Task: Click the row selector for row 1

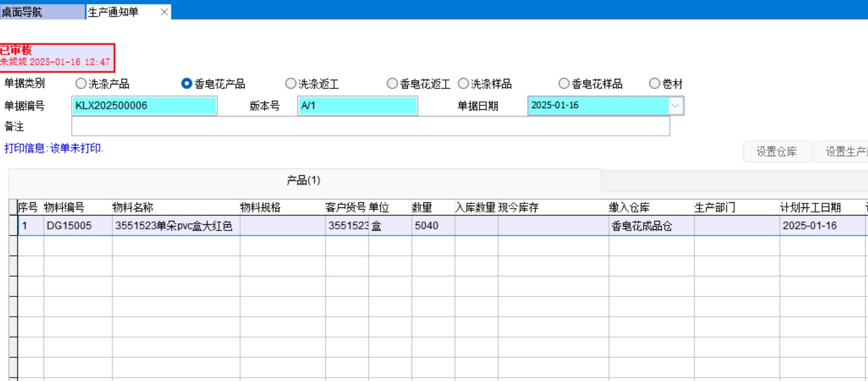Action: coord(13,226)
